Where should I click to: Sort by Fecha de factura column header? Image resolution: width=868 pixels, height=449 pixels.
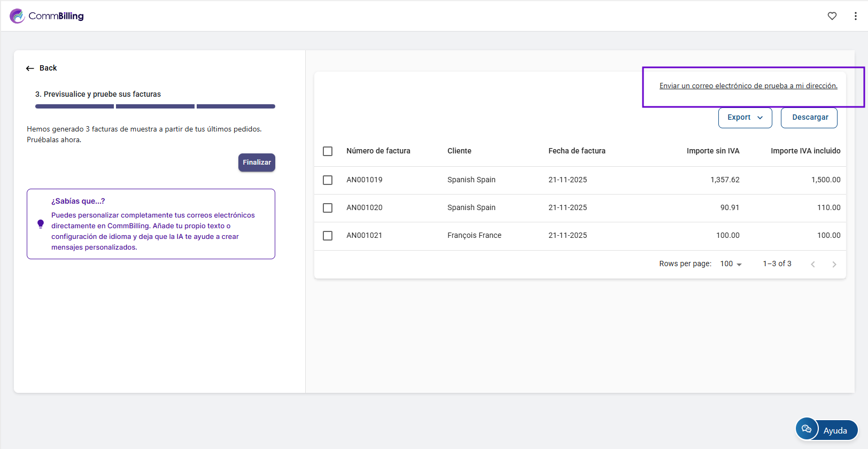(577, 151)
